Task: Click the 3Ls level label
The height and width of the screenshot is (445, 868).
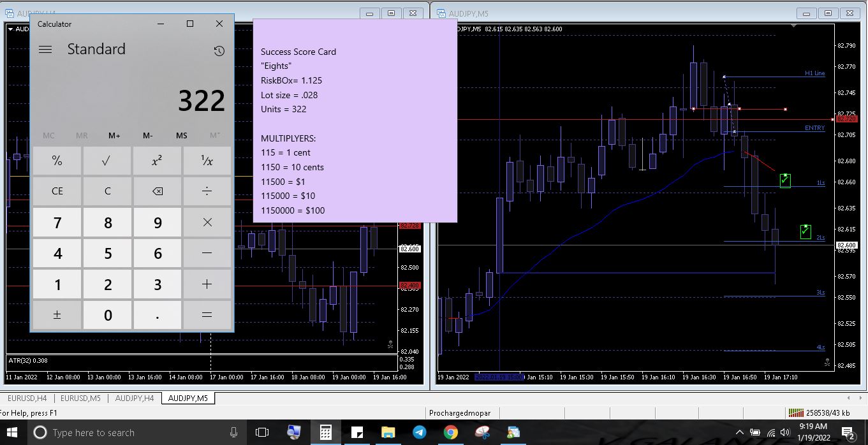Action: click(x=820, y=293)
